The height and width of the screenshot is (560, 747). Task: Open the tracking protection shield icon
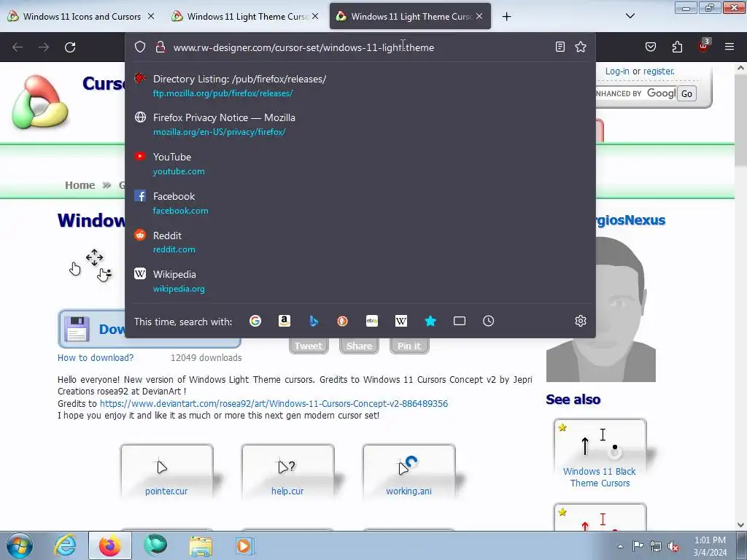click(139, 47)
